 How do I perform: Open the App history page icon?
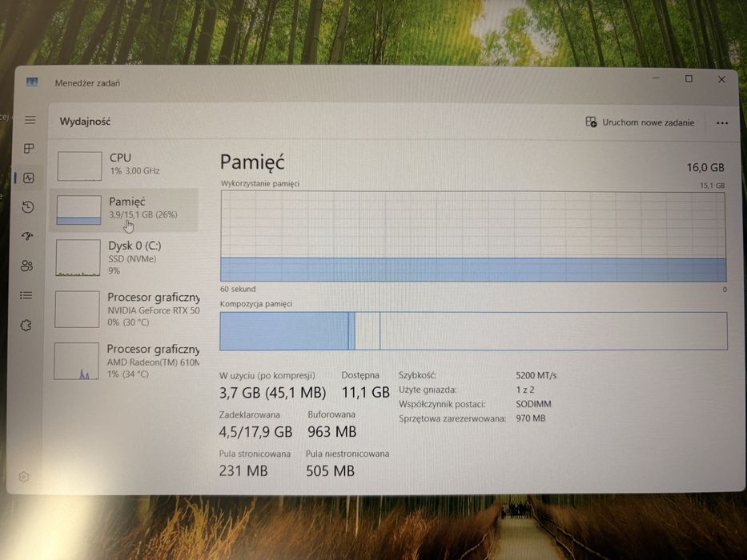click(28, 207)
